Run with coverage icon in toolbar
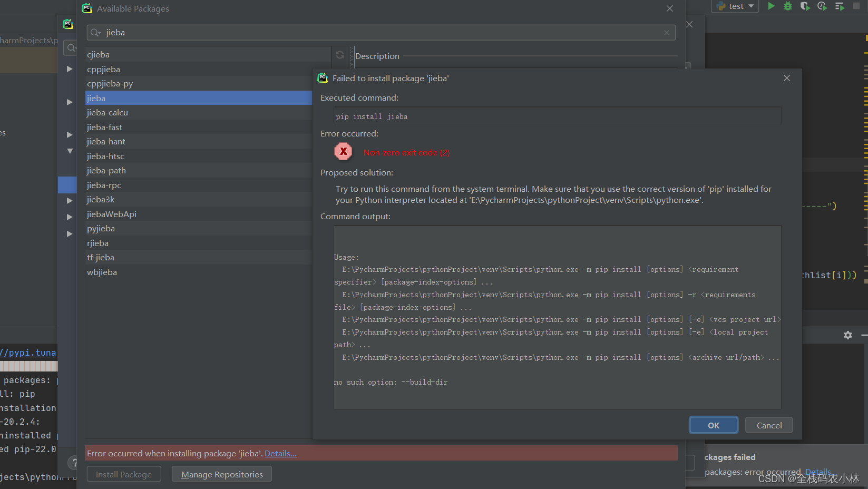 click(x=805, y=6)
